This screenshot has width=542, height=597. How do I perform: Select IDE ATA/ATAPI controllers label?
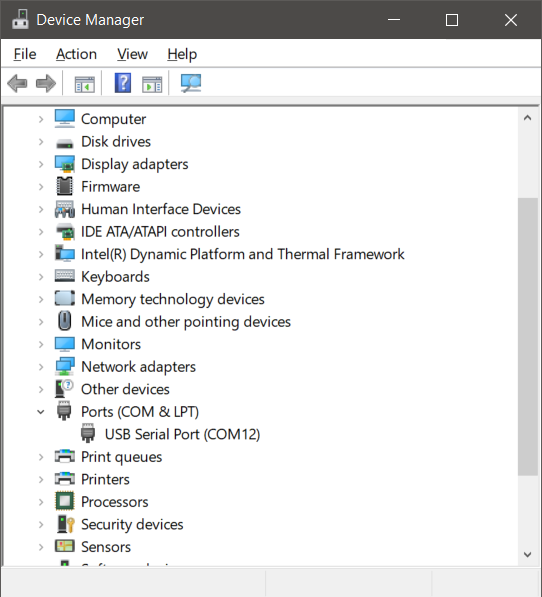click(160, 231)
